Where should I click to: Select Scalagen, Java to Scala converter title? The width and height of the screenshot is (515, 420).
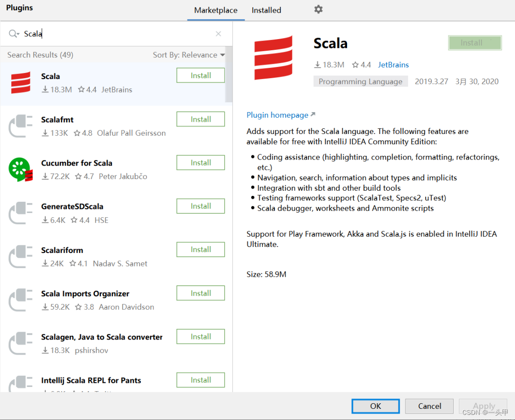pos(102,337)
